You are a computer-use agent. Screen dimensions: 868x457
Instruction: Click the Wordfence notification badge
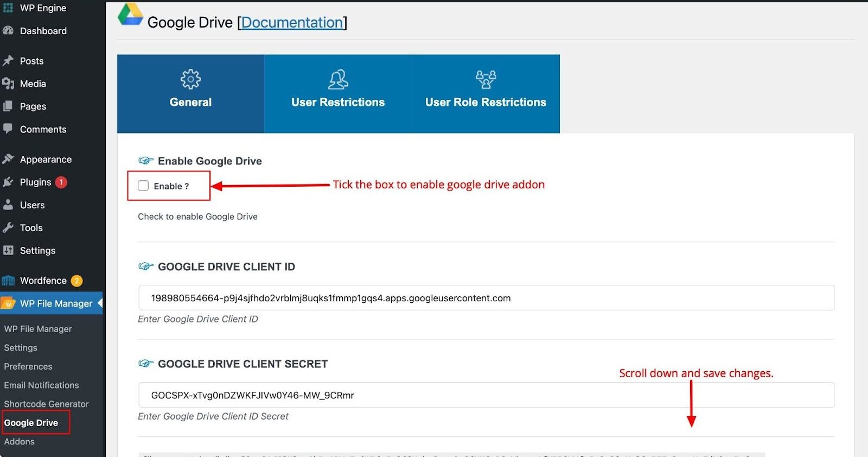coord(76,281)
